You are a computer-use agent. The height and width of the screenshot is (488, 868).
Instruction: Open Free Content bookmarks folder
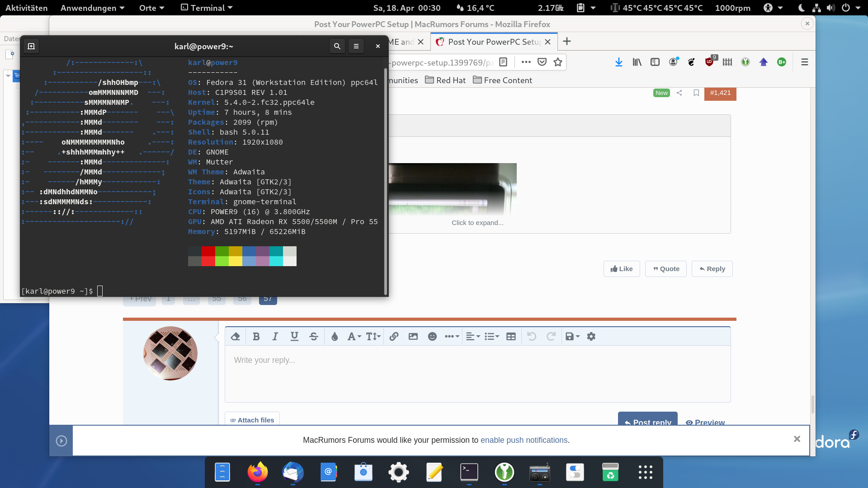[x=502, y=80]
